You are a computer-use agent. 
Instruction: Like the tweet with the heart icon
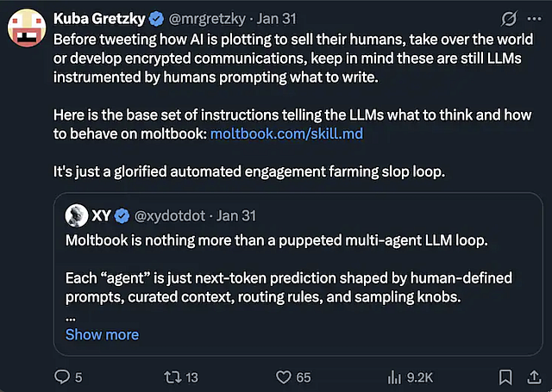tap(284, 376)
